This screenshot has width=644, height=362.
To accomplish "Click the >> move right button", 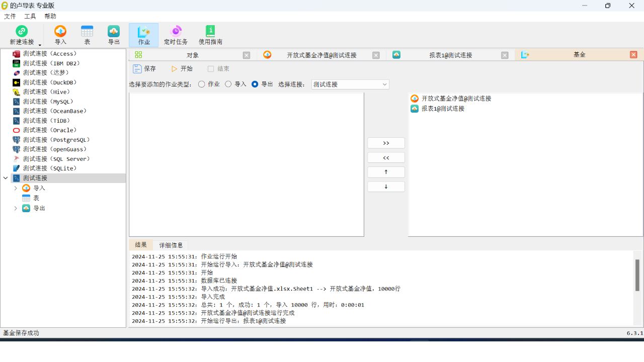I will click(386, 143).
